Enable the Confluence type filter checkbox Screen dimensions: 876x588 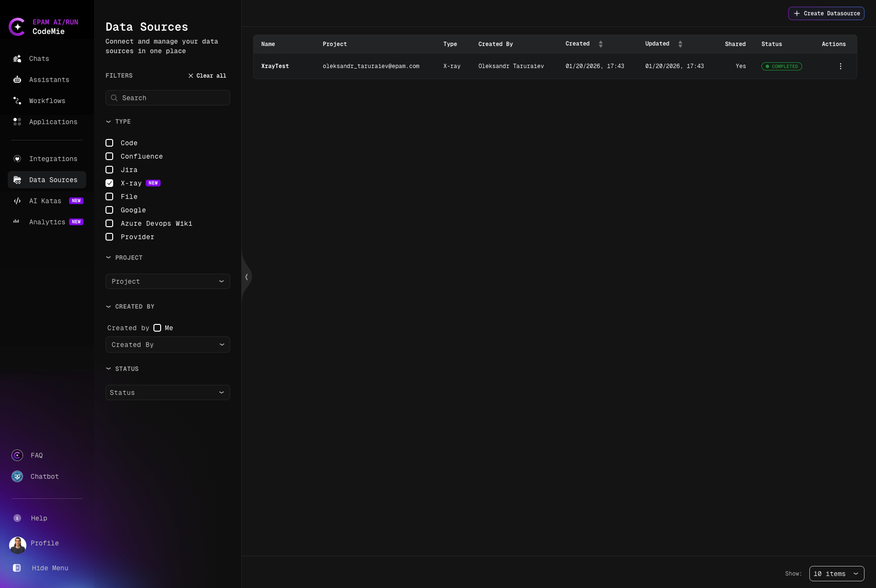[x=109, y=156]
